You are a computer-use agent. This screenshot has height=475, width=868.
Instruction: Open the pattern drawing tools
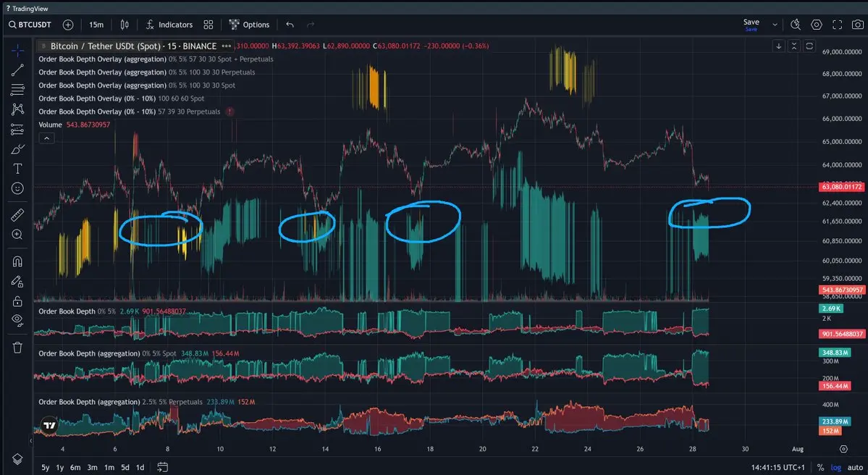tap(17, 109)
